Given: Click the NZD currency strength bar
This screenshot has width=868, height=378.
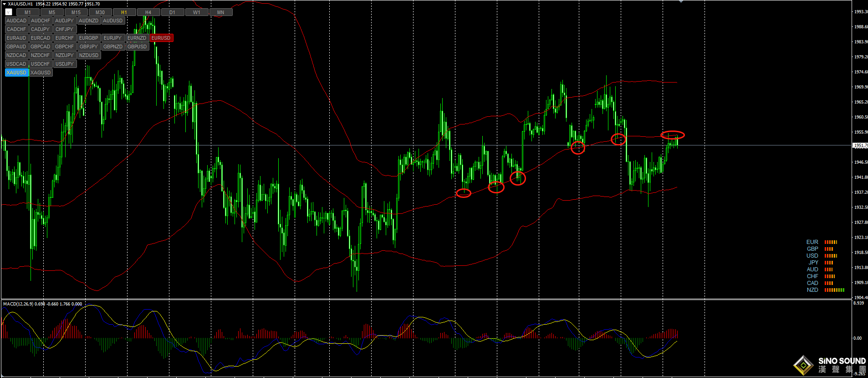Looking at the screenshot, I should pyautogui.click(x=834, y=290).
